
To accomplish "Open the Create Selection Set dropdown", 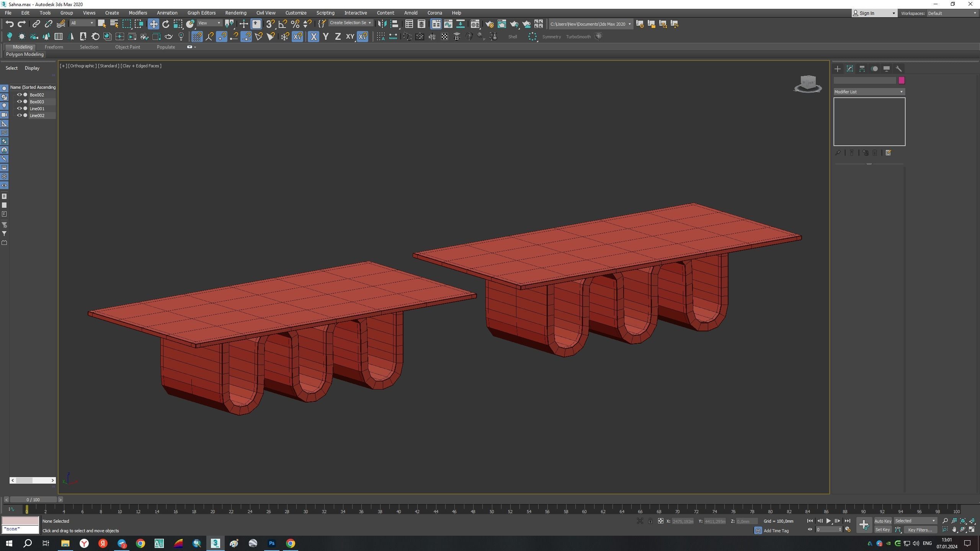I will click(350, 23).
